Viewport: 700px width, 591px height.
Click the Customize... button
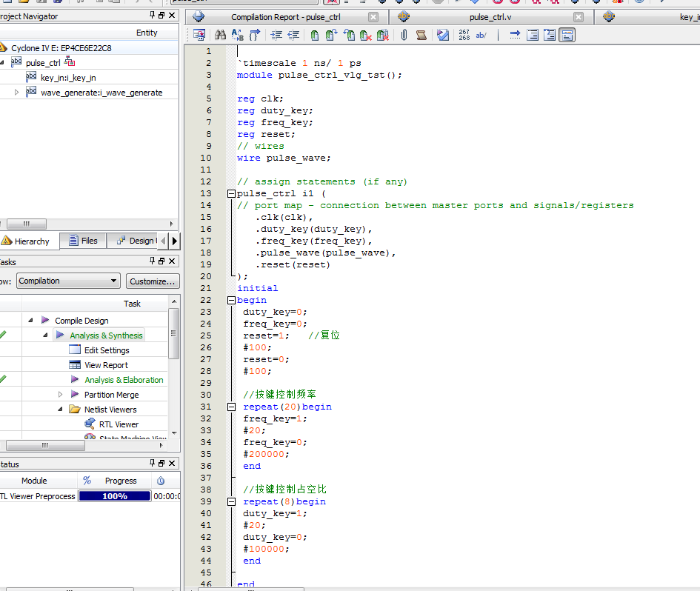[152, 281]
